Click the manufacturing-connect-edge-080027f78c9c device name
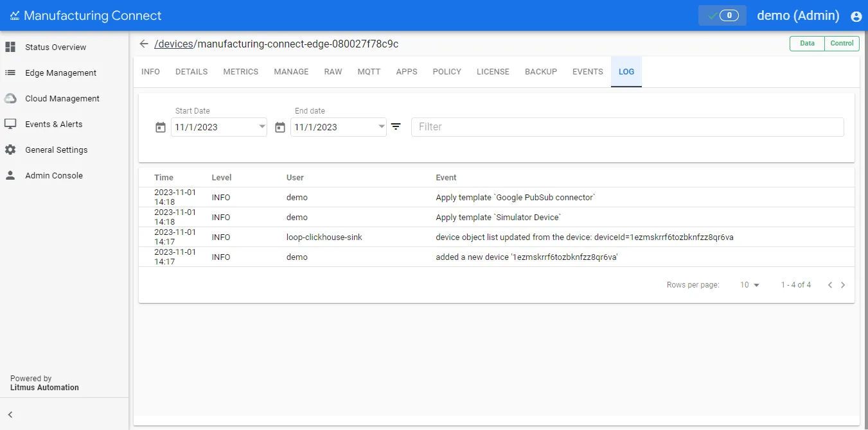Viewport: 868px width, 430px height. pos(298,44)
